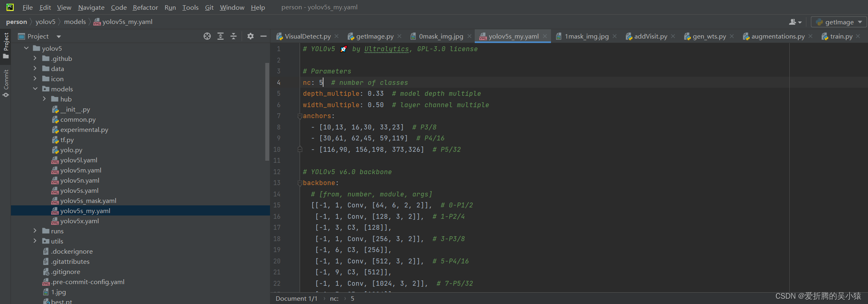Close the yolov5s_my.yaml tab
Viewport: 868px width, 304px height.
coord(545,36)
